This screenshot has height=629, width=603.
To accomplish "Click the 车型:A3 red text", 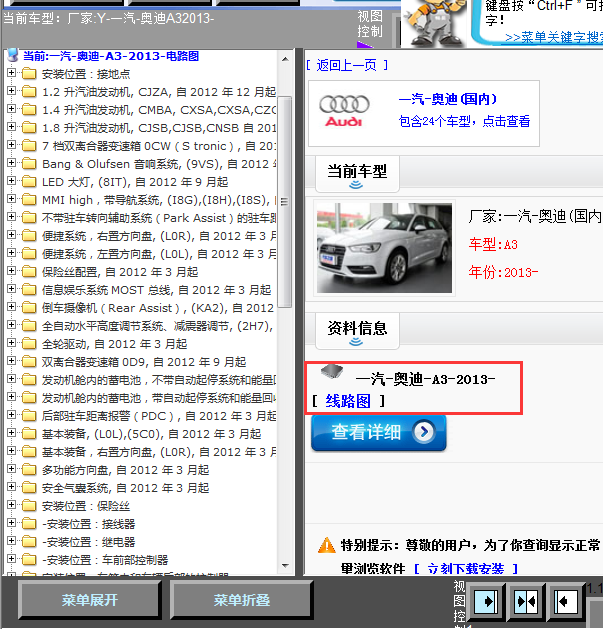I will point(493,244).
